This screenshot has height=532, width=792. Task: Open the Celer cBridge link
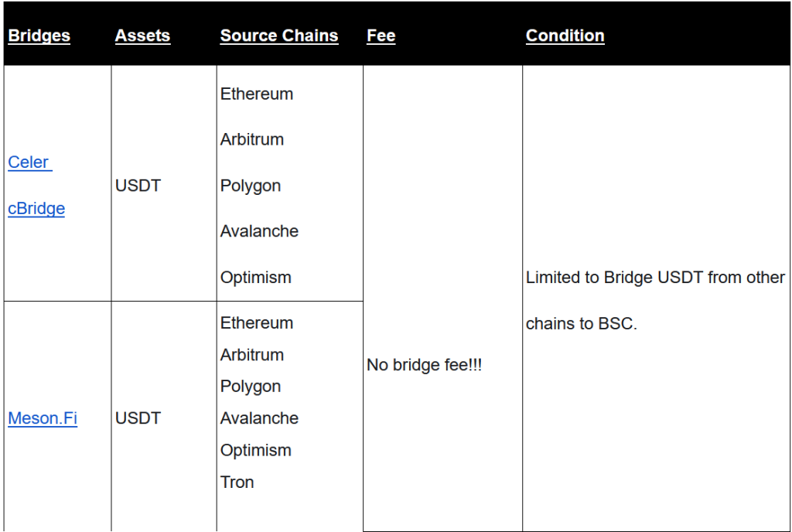[36, 186]
